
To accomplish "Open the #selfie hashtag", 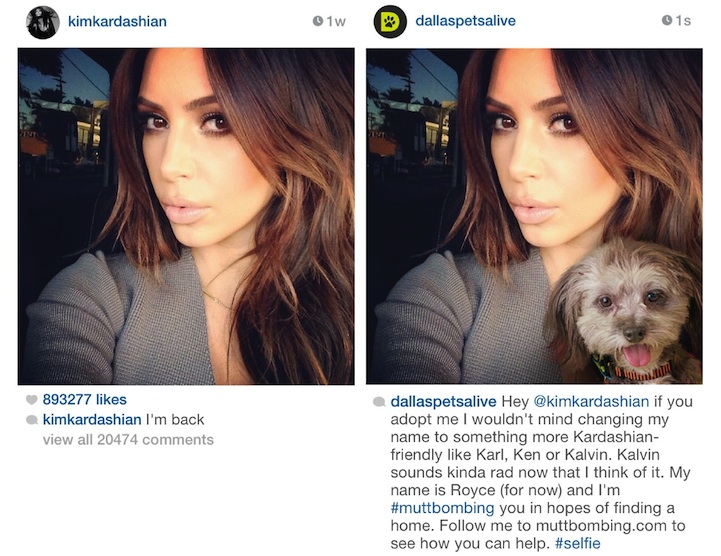I will (578, 544).
